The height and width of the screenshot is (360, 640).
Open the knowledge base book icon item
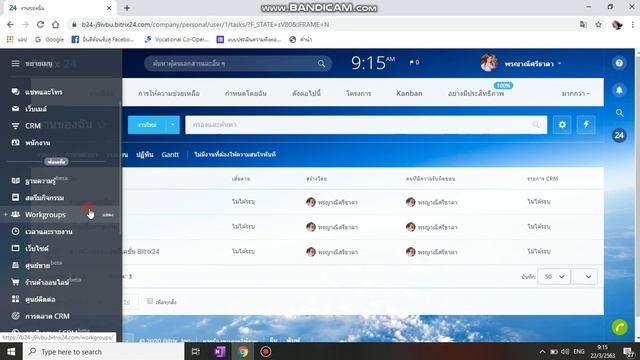click(x=39, y=181)
